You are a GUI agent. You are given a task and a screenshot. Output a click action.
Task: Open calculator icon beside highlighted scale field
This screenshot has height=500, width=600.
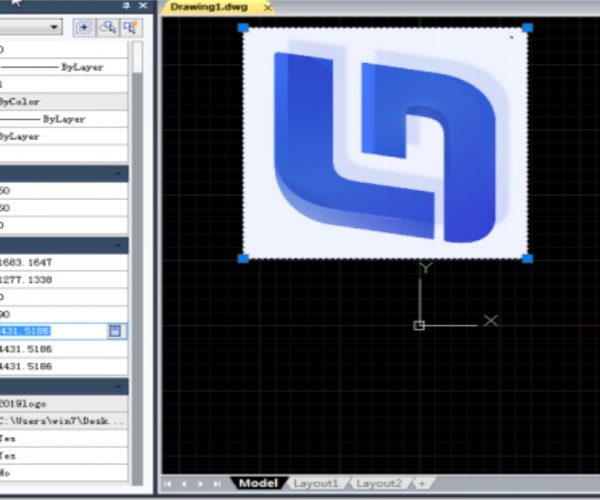115,331
